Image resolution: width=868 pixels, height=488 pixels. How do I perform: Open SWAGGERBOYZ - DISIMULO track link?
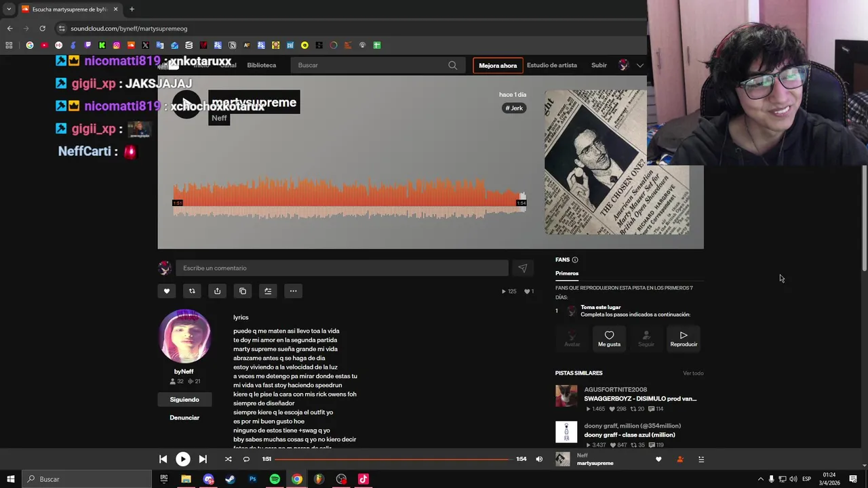coord(640,399)
